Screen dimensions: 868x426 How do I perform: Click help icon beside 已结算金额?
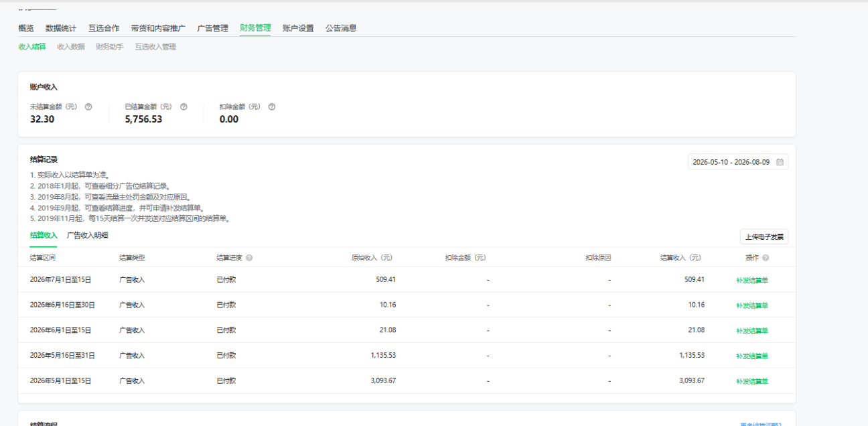click(x=184, y=106)
